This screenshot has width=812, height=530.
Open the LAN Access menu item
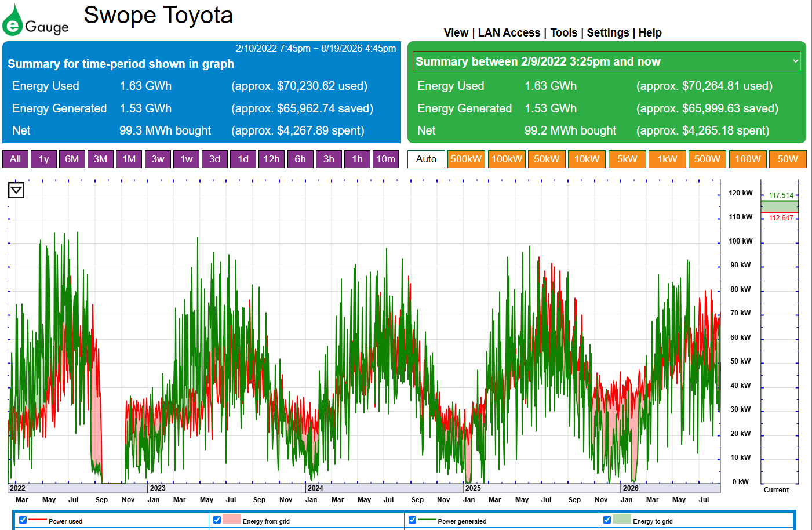coord(509,32)
